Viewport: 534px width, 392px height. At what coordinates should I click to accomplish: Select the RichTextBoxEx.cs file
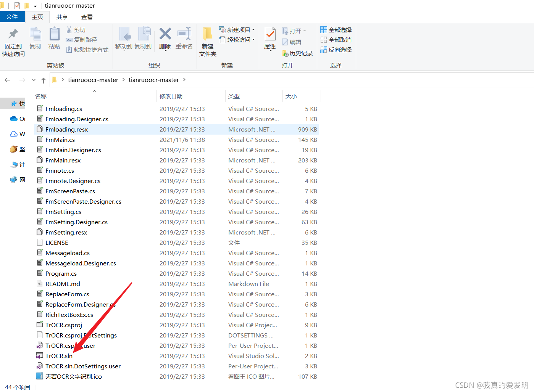pos(69,315)
